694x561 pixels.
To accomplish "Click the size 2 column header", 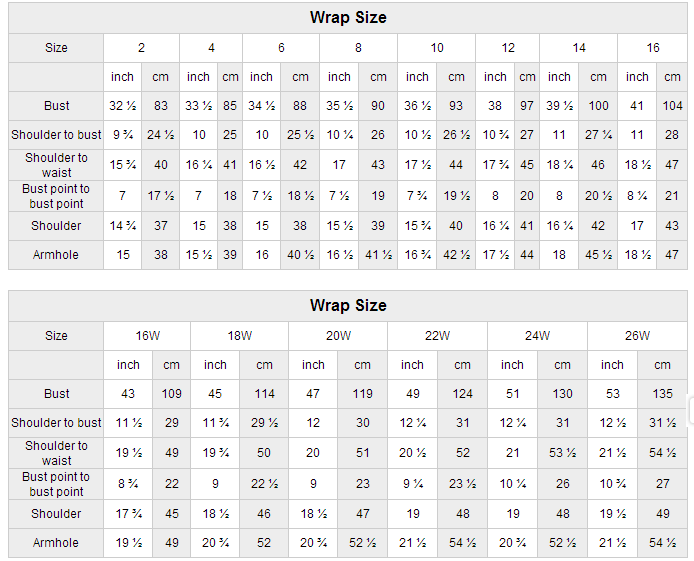I will tap(141, 48).
